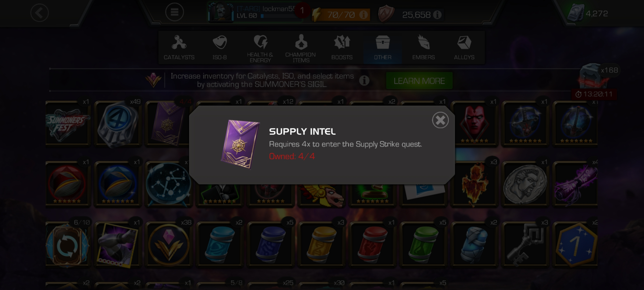Select the Summoners Fest item
The image size is (644, 290).
pyautogui.click(x=68, y=124)
